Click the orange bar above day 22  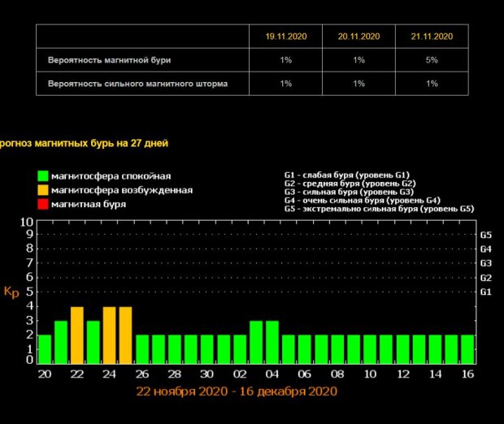[77, 335]
